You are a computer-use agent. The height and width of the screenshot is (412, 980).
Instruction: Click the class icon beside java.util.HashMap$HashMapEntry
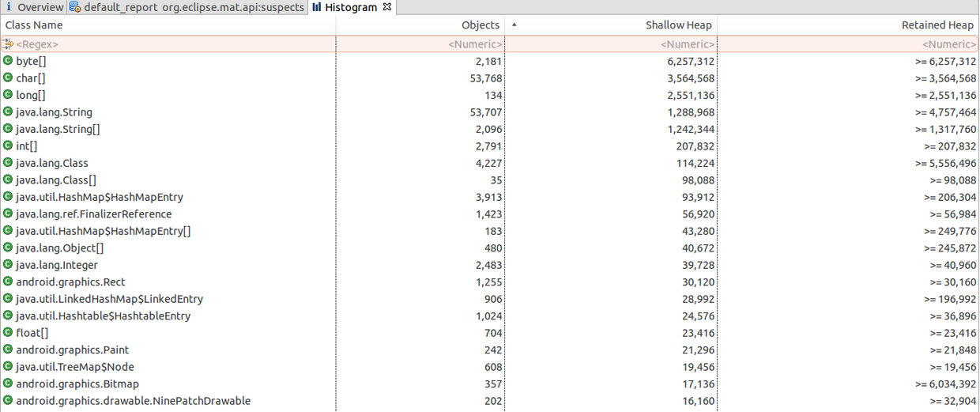(x=8, y=197)
